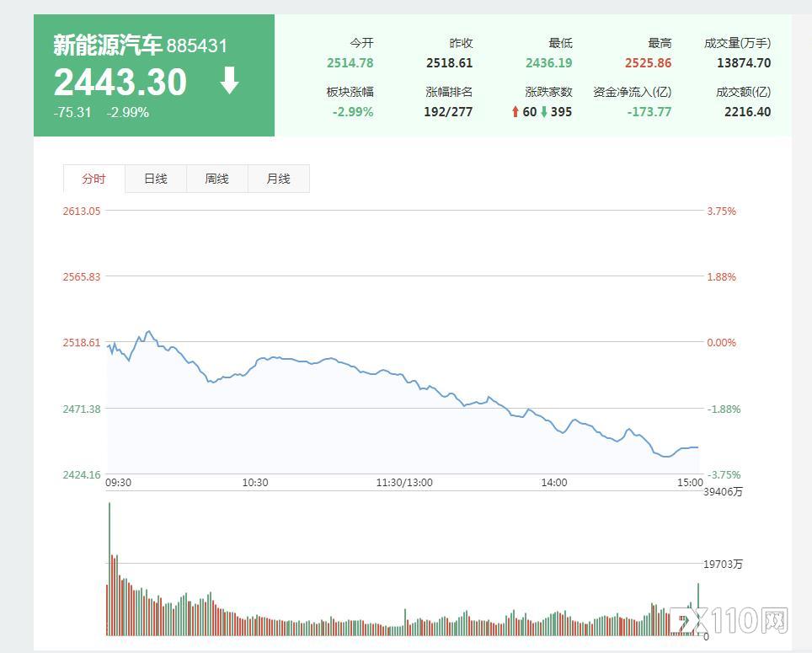Open the 周线 chart tab

click(217, 179)
